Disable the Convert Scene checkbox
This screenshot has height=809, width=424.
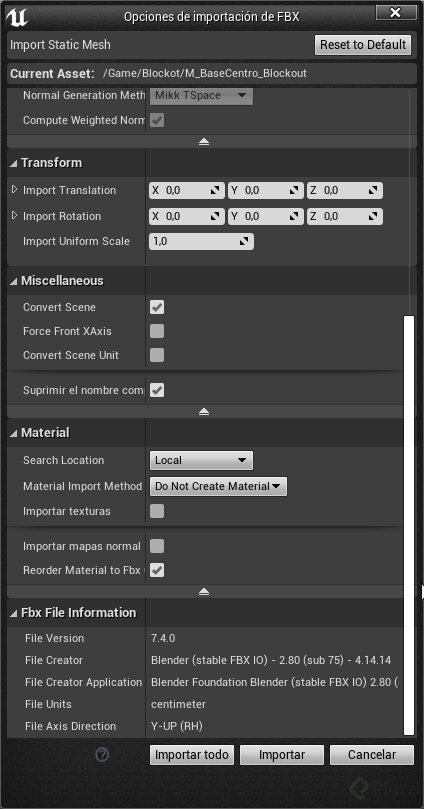[x=157, y=308]
